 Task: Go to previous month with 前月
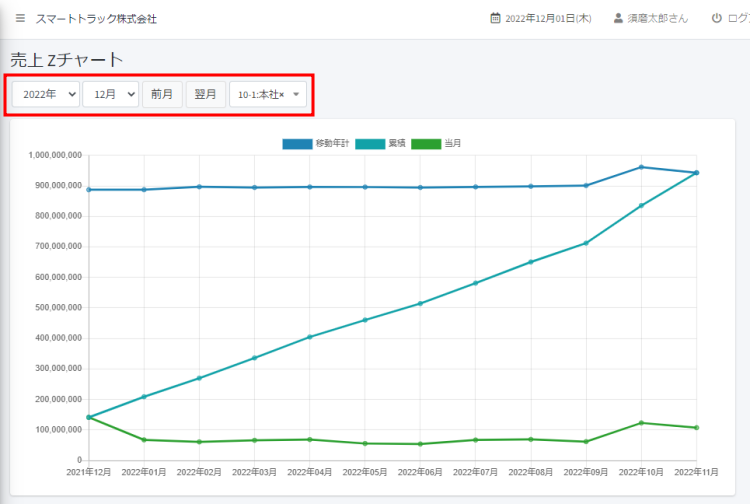162,94
